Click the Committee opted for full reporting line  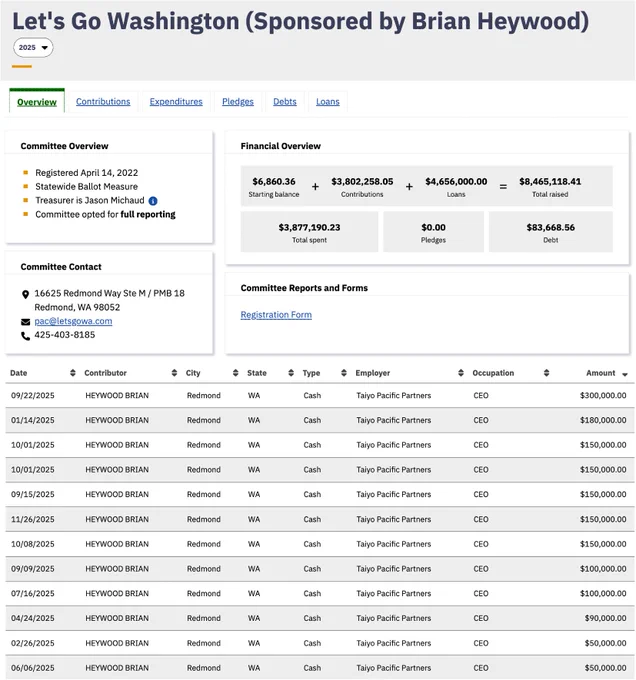[x=105, y=214]
